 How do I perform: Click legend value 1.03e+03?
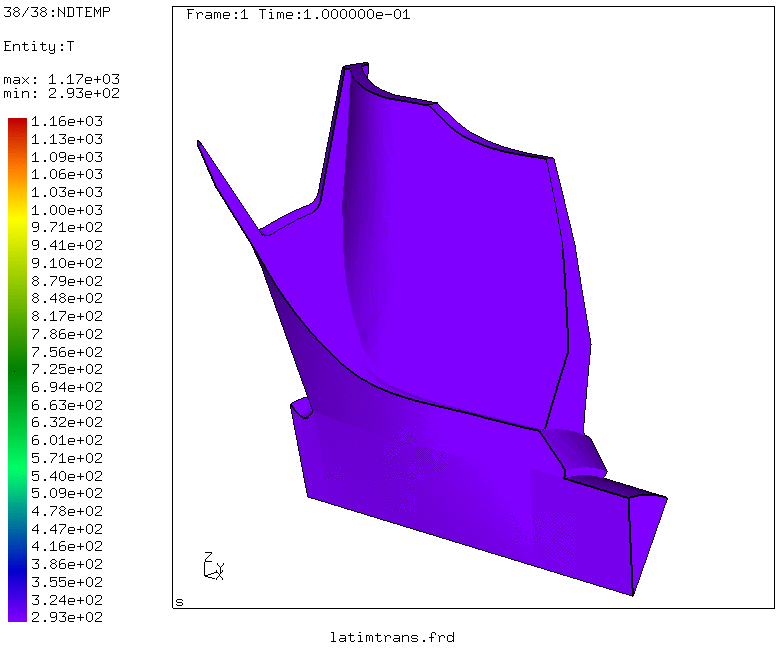click(67, 192)
